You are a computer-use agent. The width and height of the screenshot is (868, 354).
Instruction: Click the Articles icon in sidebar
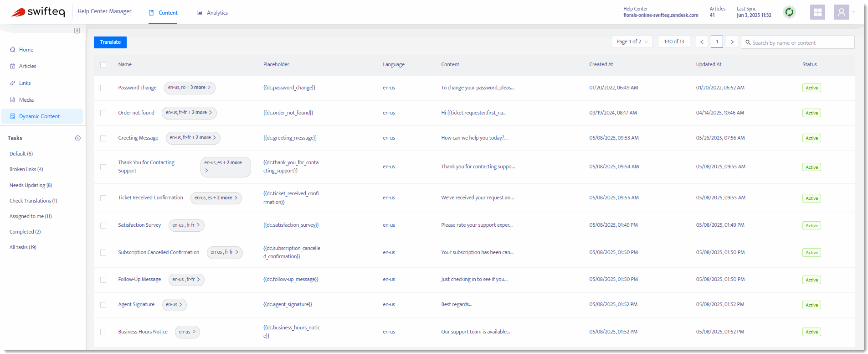click(x=13, y=66)
